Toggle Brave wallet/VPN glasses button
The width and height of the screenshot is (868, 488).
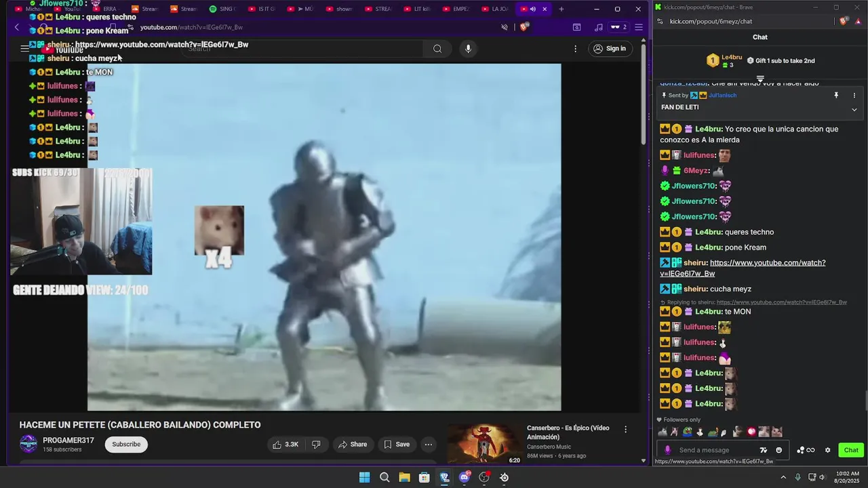click(x=618, y=27)
